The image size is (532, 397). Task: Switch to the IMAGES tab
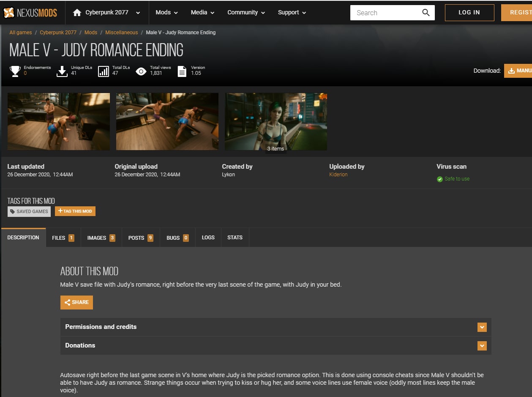coord(101,238)
